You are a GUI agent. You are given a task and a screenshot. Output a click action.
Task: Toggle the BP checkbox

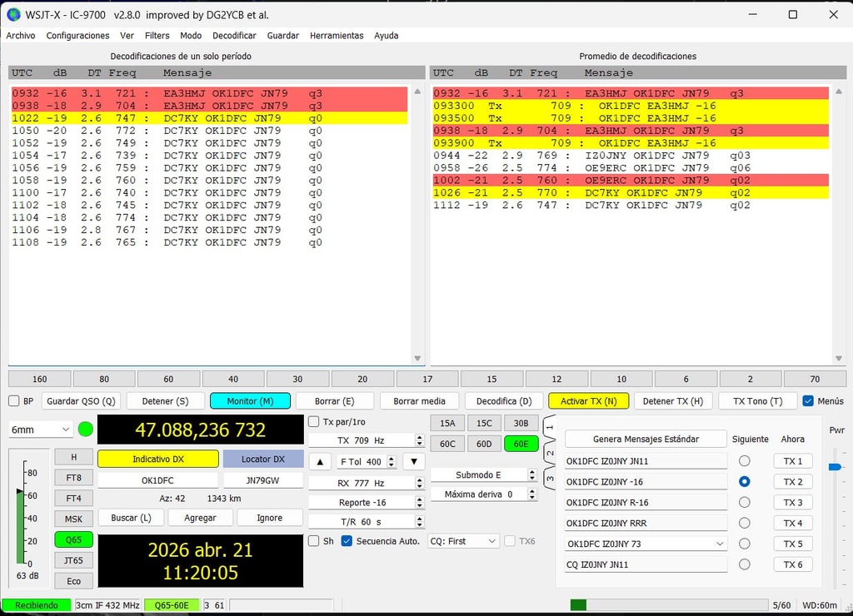pyautogui.click(x=14, y=401)
